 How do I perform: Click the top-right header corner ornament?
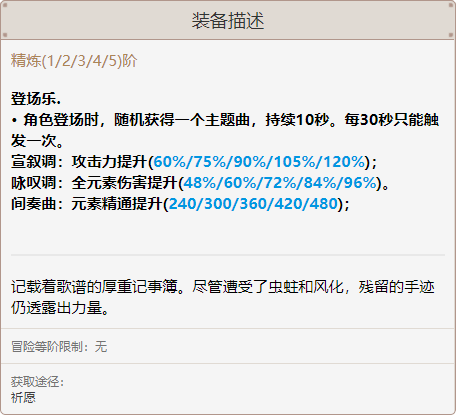click(x=451, y=5)
